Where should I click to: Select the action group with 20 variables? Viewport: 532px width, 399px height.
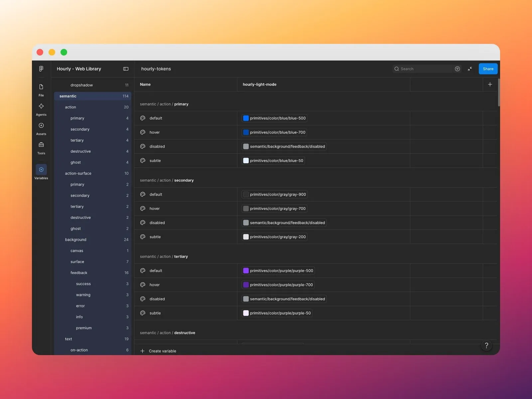point(93,107)
